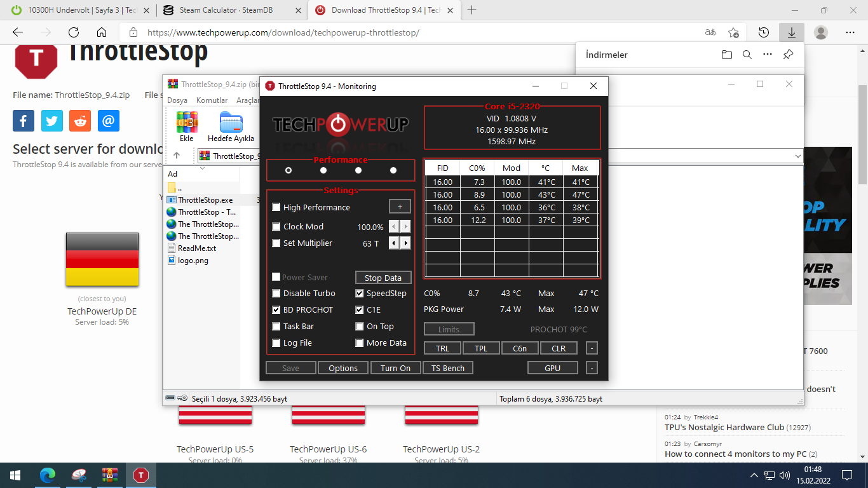868x488 pixels.
Task: Click the email share icon
Action: click(x=109, y=121)
